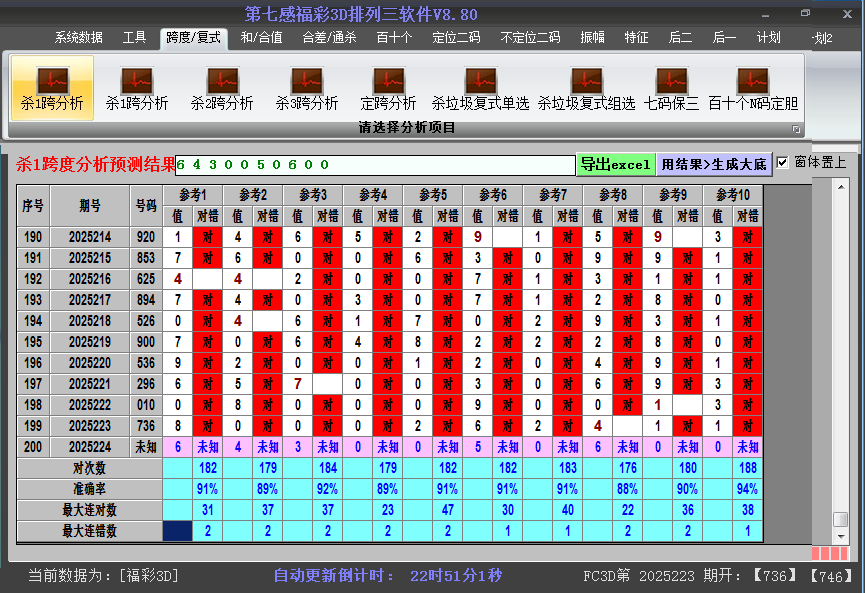Toggle the 窗体置上 checkbox
Viewport: 865px width, 593px height.
point(783,162)
